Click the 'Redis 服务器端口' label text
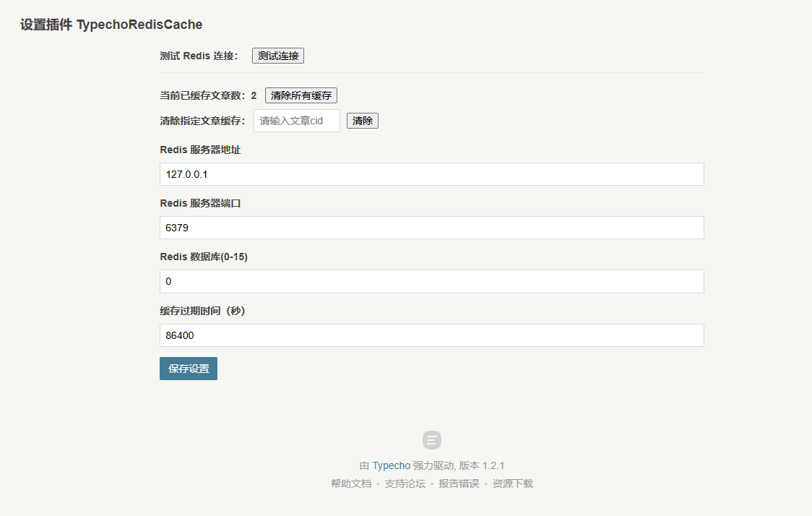This screenshot has width=812, height=516. (x=200, y=203)
